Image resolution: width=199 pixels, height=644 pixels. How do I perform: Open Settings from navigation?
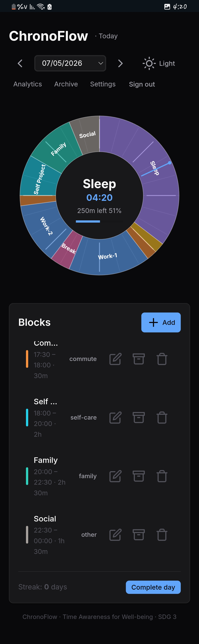pos(103,84)
